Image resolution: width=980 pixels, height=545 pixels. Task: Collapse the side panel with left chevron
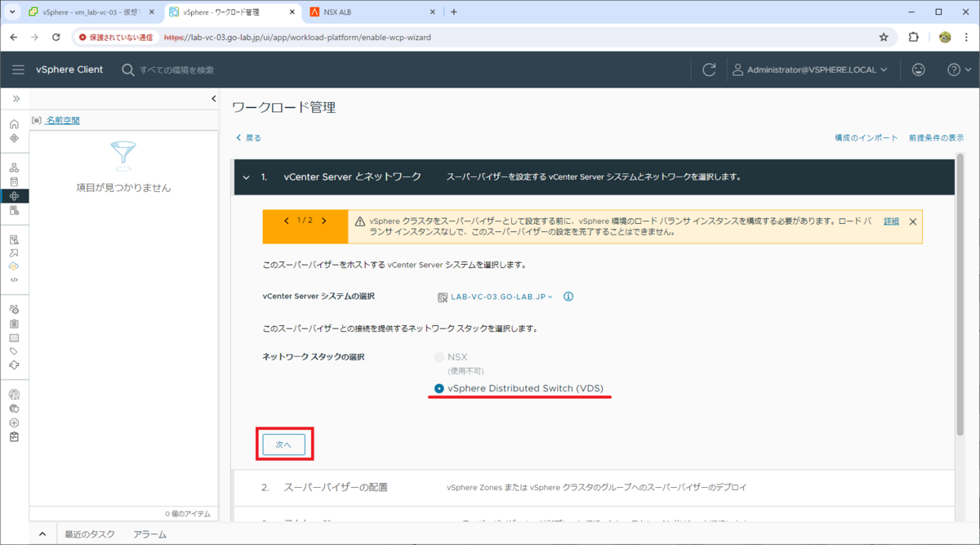(x=214, y=99)
